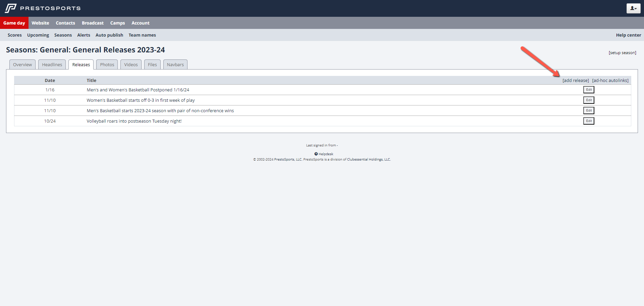The image size is (644, 306).
Task: Switch to the Headlines tab
Action: [52, 64]
